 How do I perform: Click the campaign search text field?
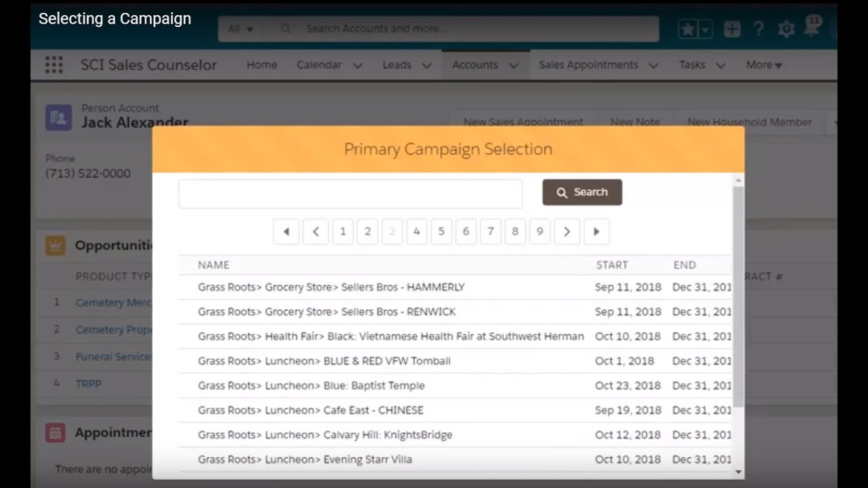point(351,194)
